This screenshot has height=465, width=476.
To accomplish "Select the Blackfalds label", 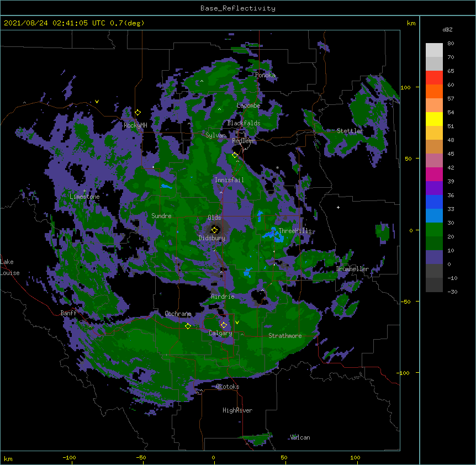I will [x=244, y=123].
